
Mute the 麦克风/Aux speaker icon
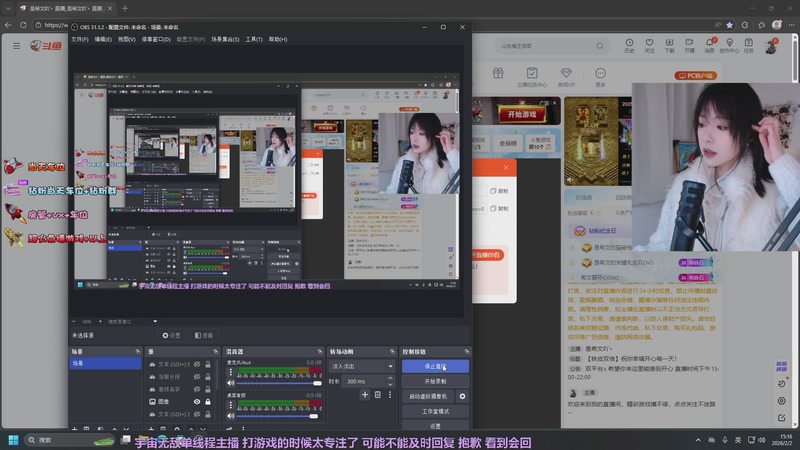pyautogui.click(x=231, y=383)
